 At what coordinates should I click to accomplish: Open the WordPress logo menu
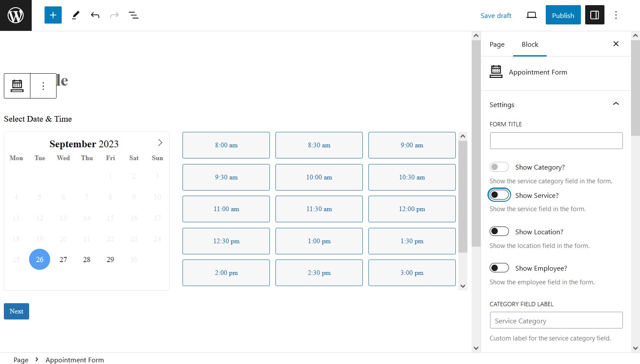point(16,15)
